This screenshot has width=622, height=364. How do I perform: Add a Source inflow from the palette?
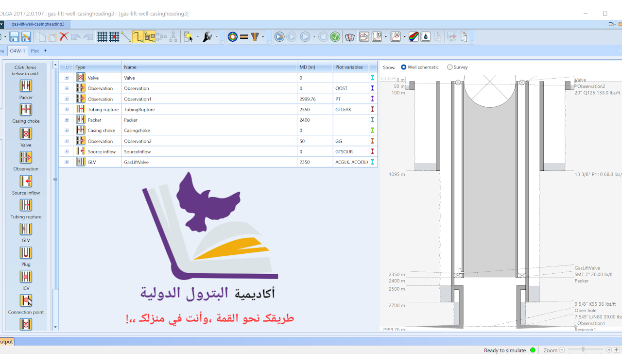coord(26,182)
